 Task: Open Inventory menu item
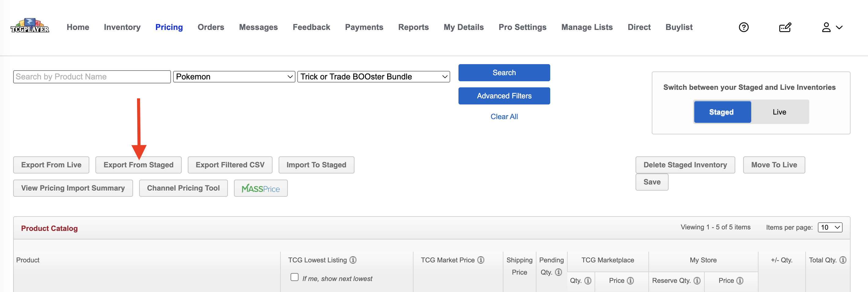[122, 27]
